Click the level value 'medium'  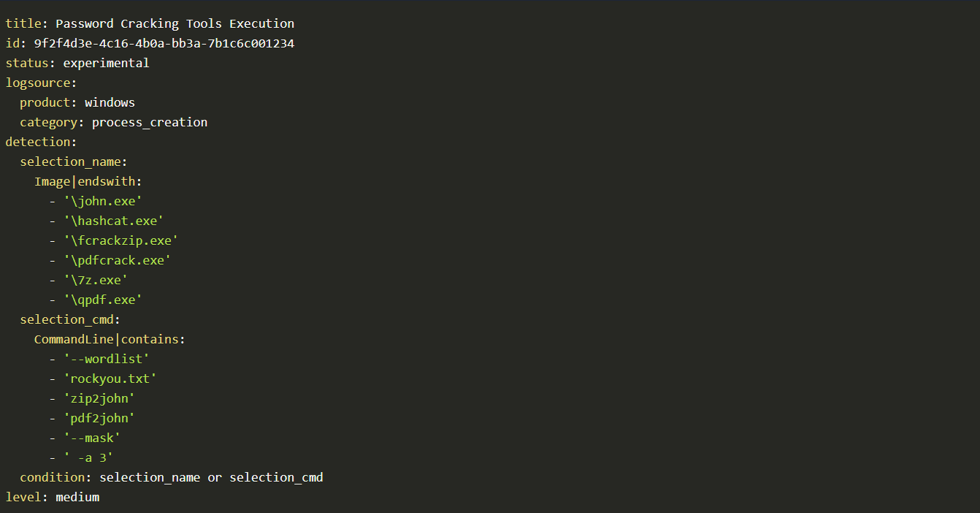pyautogui.click(x=77, y=497)
